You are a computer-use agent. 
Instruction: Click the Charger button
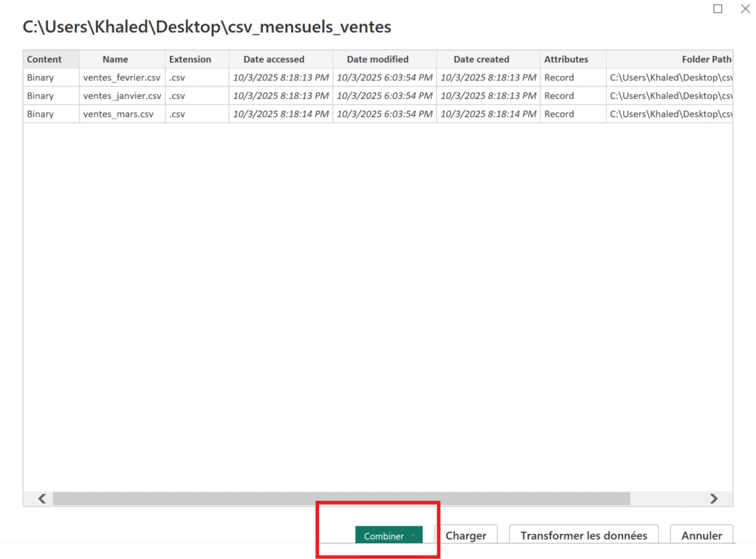click(466, 535)
